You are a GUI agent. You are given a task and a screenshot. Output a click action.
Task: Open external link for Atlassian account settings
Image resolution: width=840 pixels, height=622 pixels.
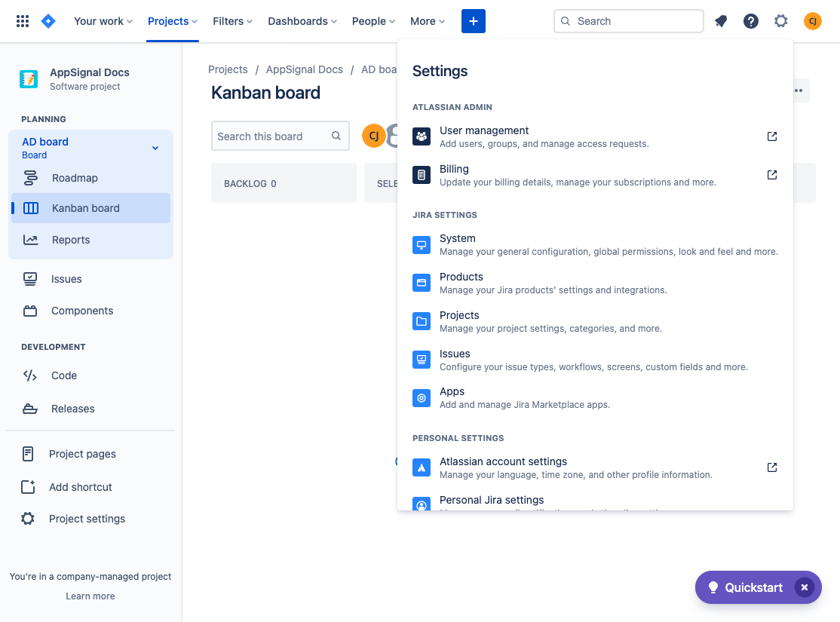click(x=772, y=467)
